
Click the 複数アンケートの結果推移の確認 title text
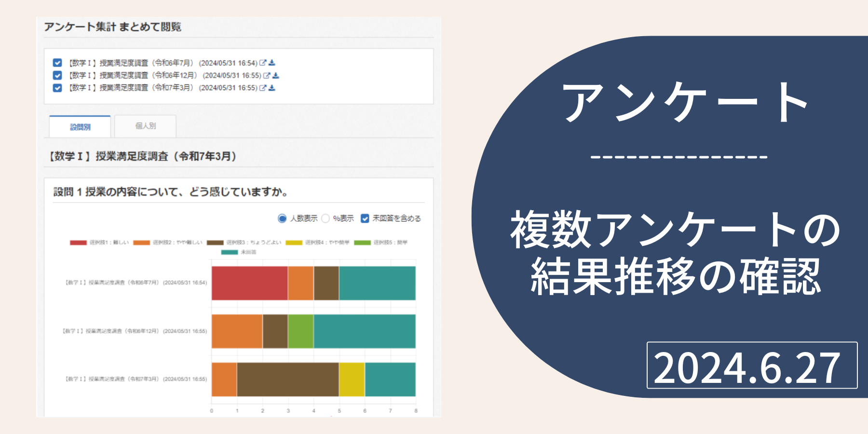click(x=675, y=253)
